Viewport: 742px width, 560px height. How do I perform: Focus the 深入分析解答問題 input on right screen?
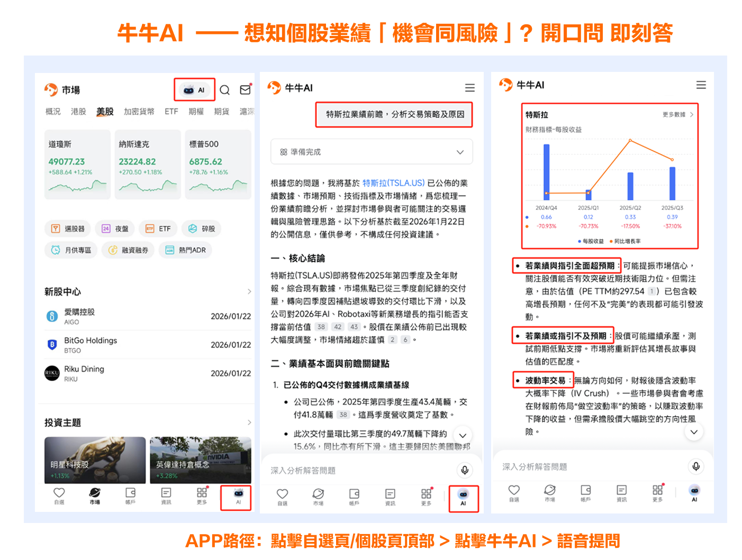pyautogui.click(x=592, y=466)
